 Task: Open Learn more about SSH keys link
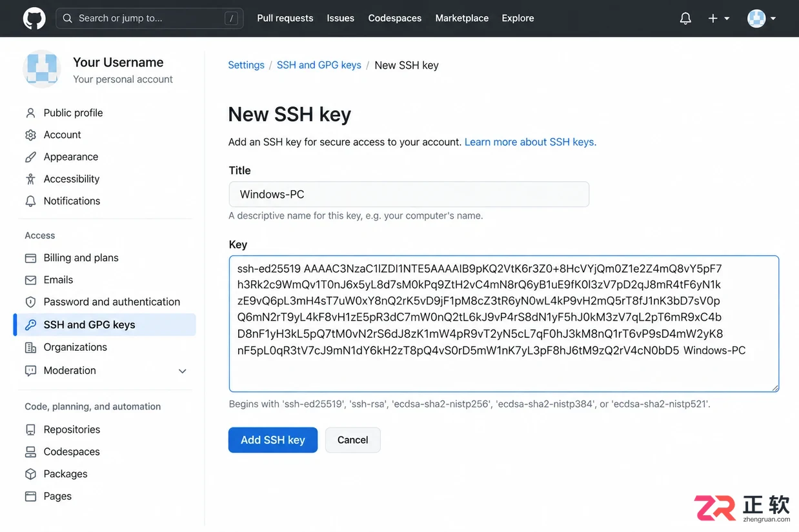[531, 142]
